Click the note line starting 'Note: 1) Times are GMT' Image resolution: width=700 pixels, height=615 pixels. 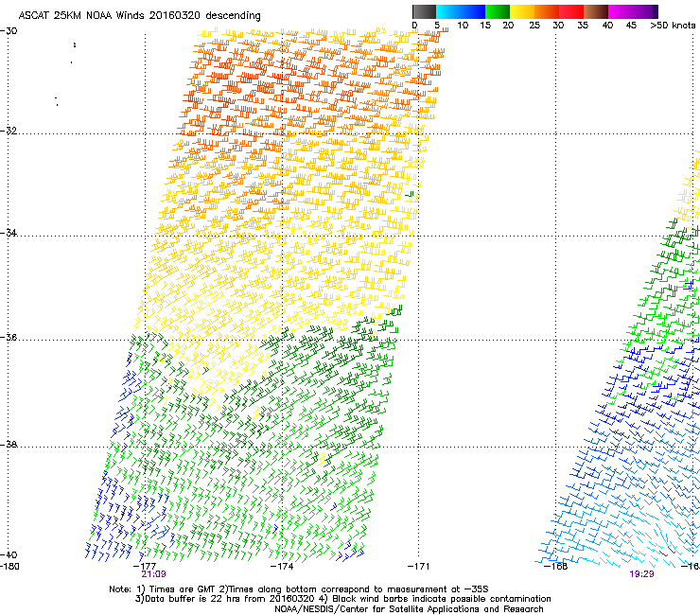[299, 589]
